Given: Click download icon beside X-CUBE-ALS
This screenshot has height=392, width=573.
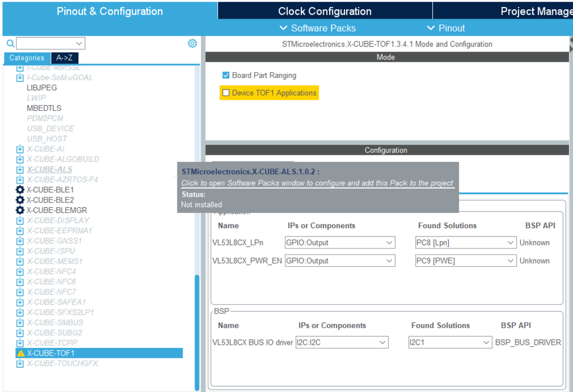Looking at the screenshot, I should [20, 169].
